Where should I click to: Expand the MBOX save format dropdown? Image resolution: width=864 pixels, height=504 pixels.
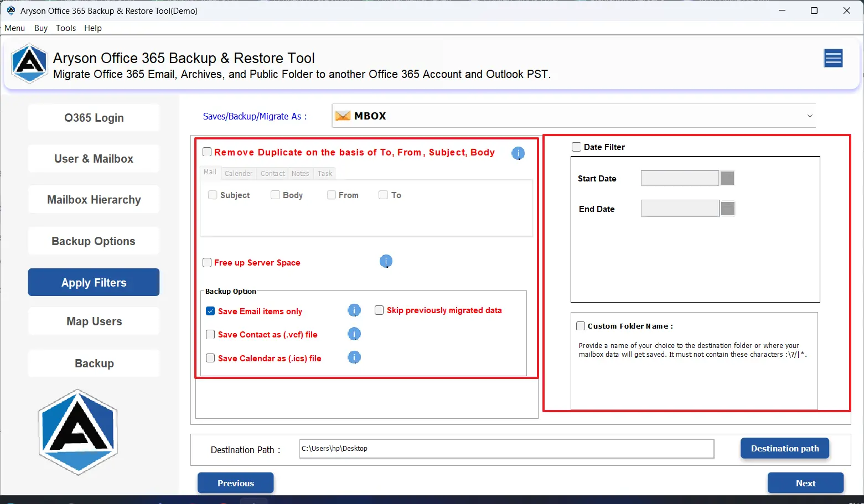809,116
